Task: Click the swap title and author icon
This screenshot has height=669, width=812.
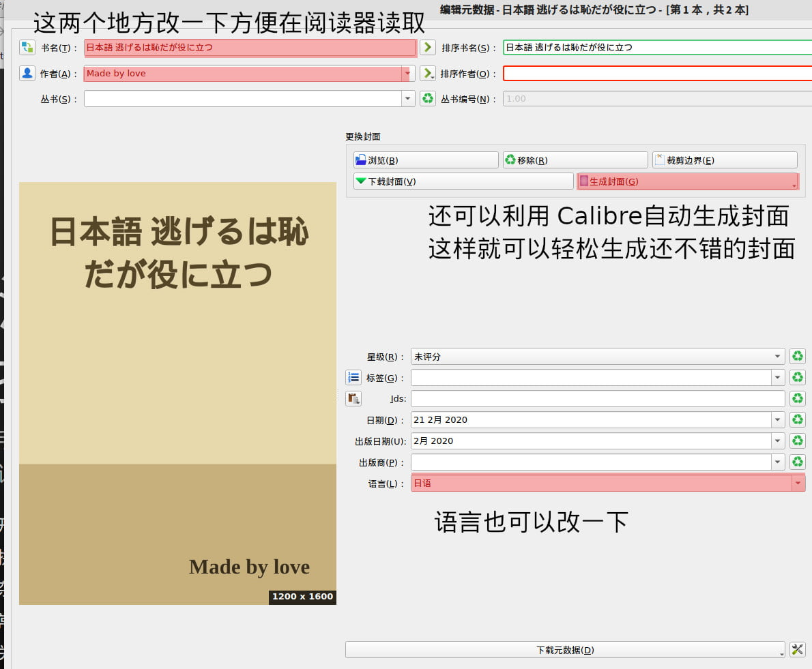Action: pyautogui.click(x=28, y=47)
